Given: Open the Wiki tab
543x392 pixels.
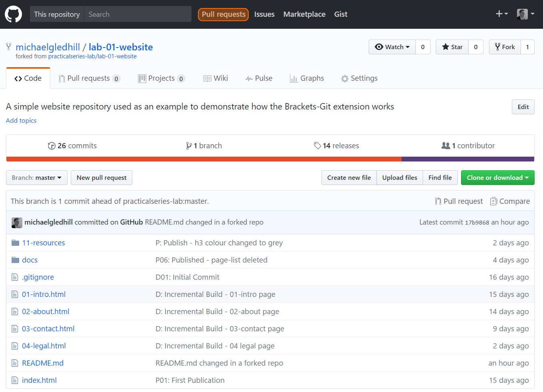Looking at the screenshot, I should click(x=216, y=78).
